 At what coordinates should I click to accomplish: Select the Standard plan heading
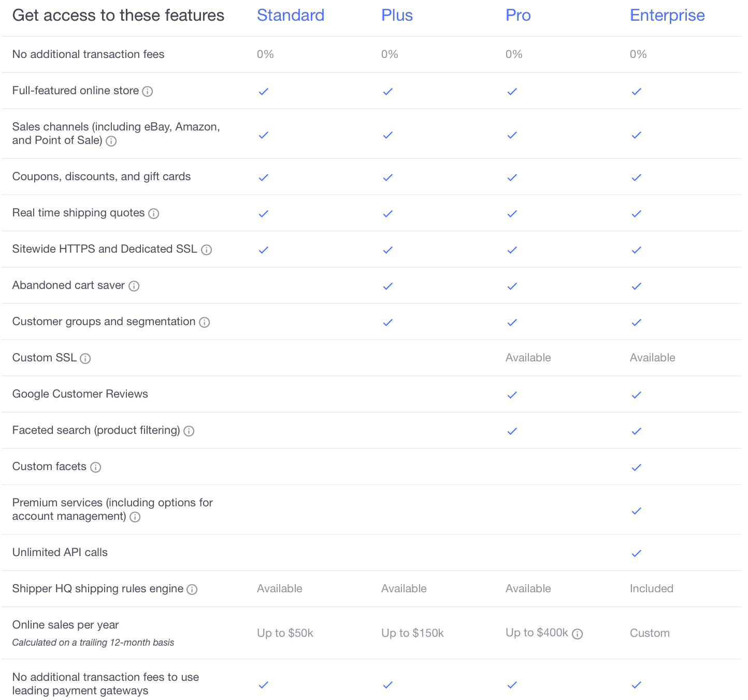click(291, 16)
